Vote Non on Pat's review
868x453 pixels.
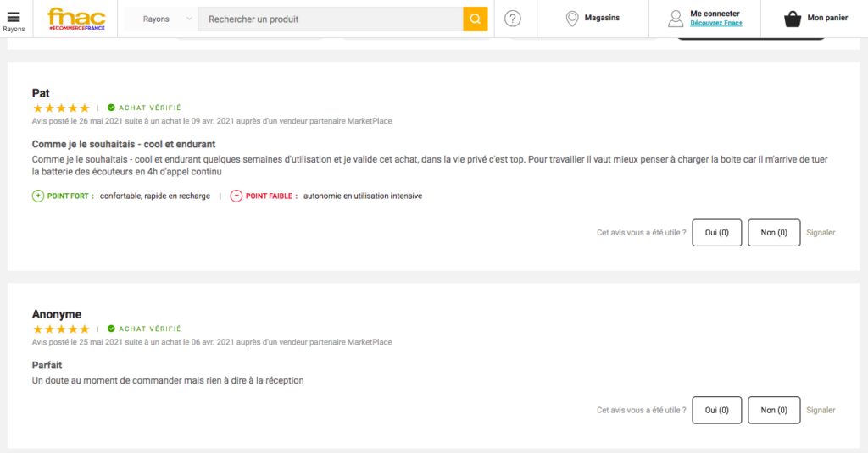pyautogui.click(x=774, y=232)
